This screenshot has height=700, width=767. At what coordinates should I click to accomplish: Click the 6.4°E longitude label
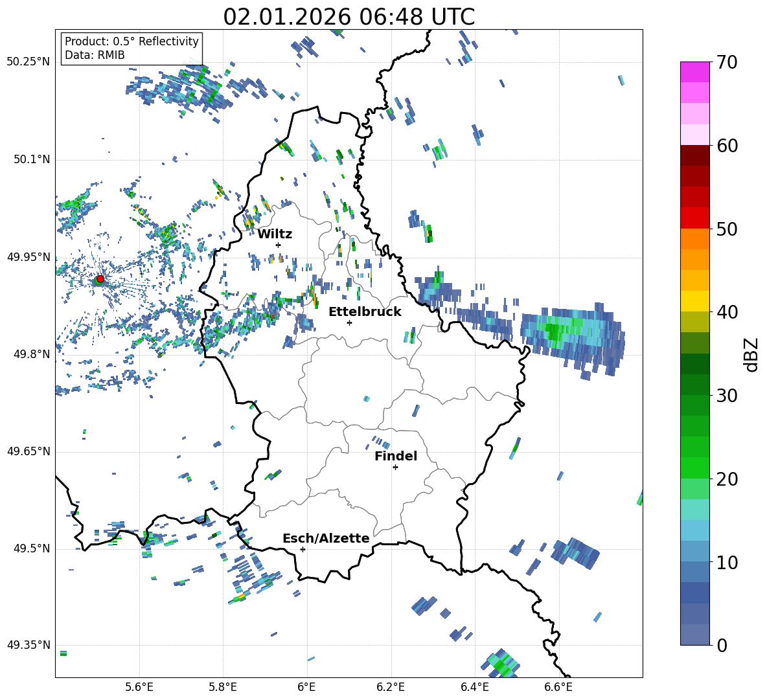(474, 687)
